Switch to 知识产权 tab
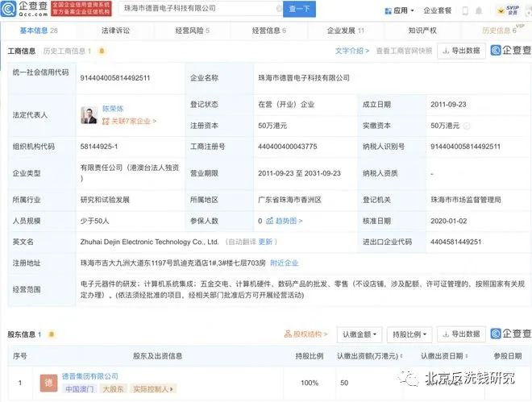This screenshot has height=402, width=532. 422,31
